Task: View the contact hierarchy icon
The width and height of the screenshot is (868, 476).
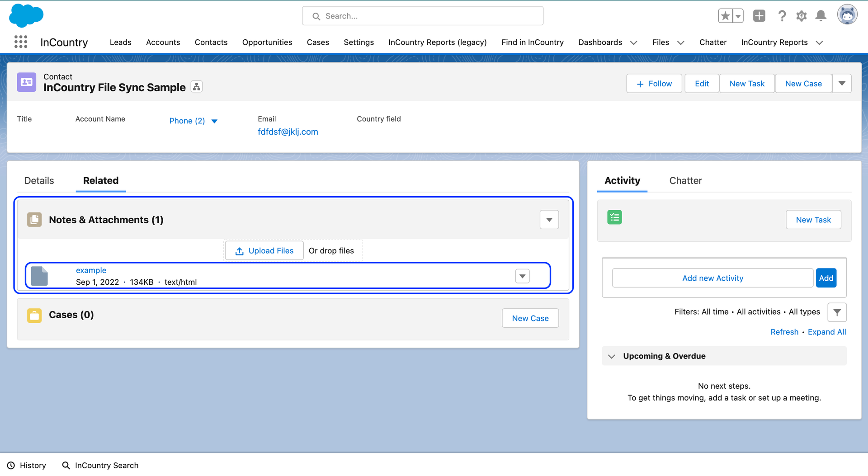Action: pyautogui.click(x=197, y=87)
